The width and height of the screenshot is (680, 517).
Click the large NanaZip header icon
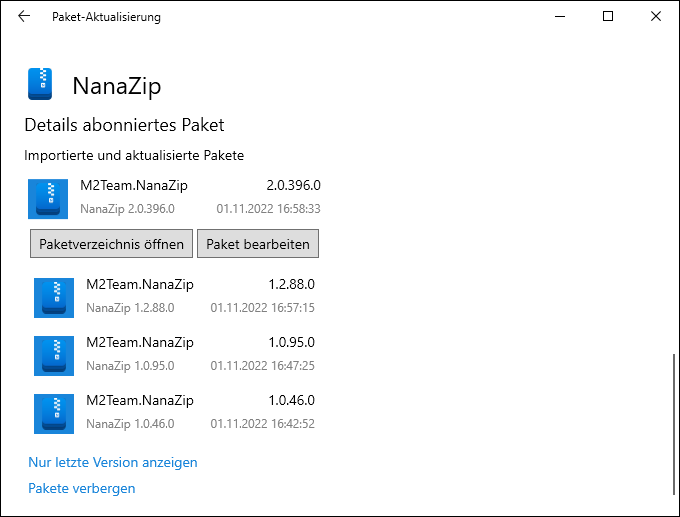click(40, 85)
